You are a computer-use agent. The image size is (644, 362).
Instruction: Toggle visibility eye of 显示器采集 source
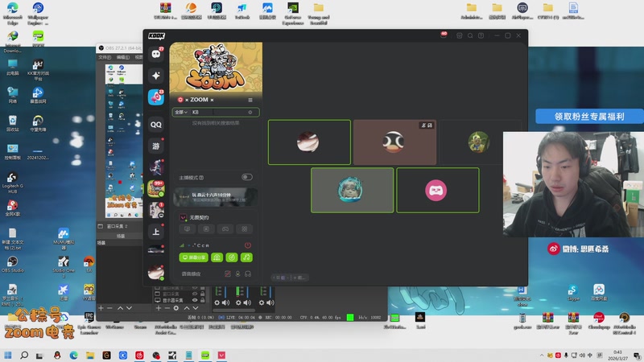click(x=195, y=300)
